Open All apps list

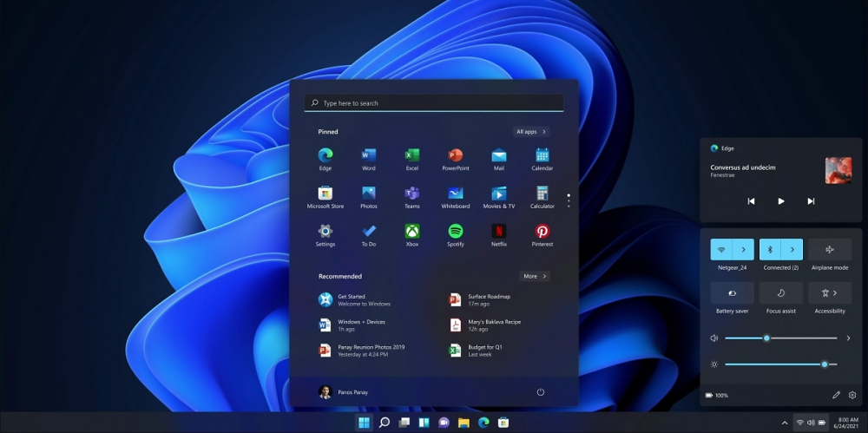coord(531,132)
